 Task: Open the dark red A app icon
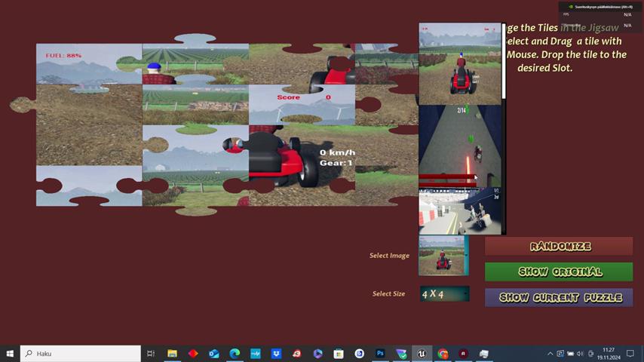tap(463, 354)
